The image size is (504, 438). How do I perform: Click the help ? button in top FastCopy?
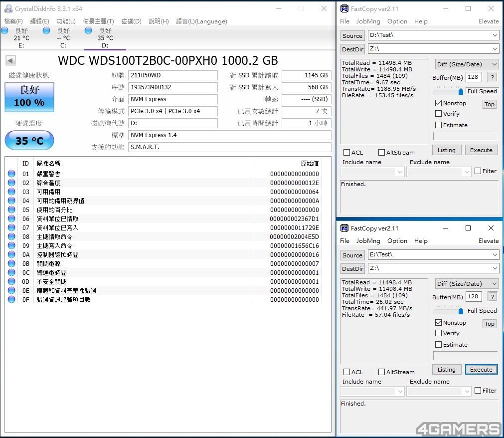[x=492, y=77]
